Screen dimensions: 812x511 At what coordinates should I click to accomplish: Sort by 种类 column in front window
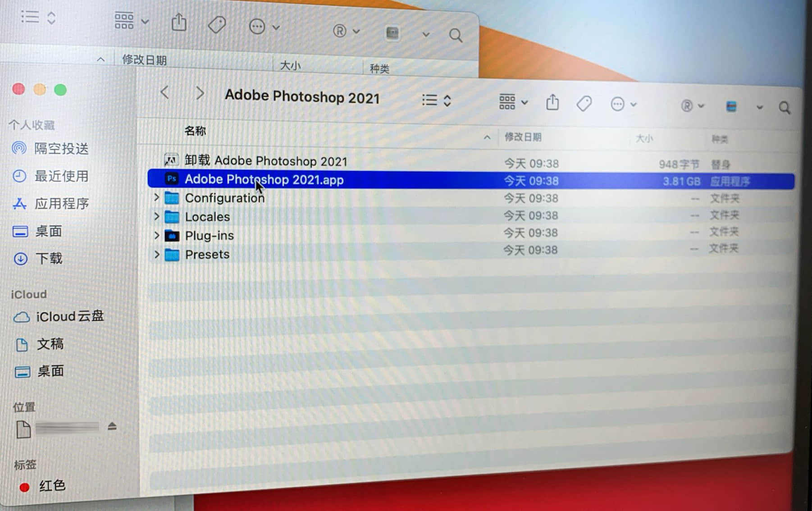pyautogui.click(x=719, y=139)
